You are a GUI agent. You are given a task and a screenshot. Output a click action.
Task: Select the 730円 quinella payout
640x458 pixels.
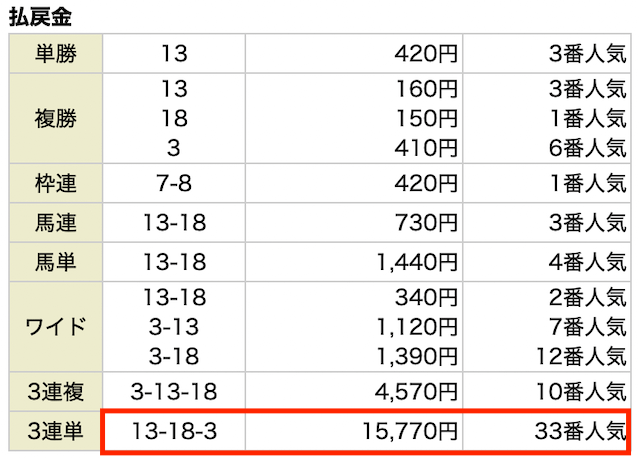click(426, 223)
